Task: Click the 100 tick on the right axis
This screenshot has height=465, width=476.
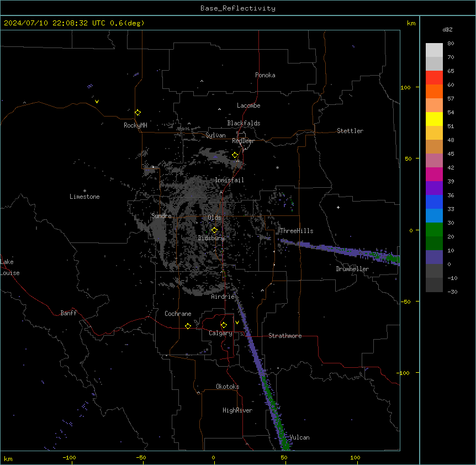Action: coord(405,87)
